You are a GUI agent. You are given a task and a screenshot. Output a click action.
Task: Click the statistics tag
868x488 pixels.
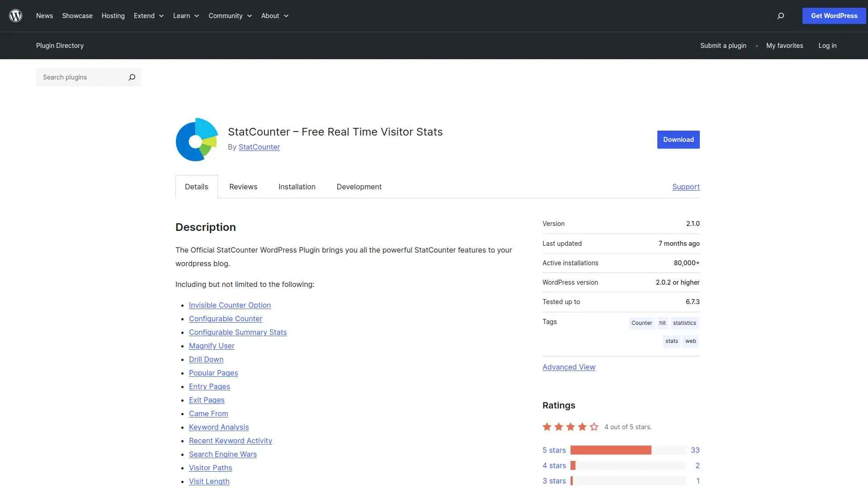684,323
